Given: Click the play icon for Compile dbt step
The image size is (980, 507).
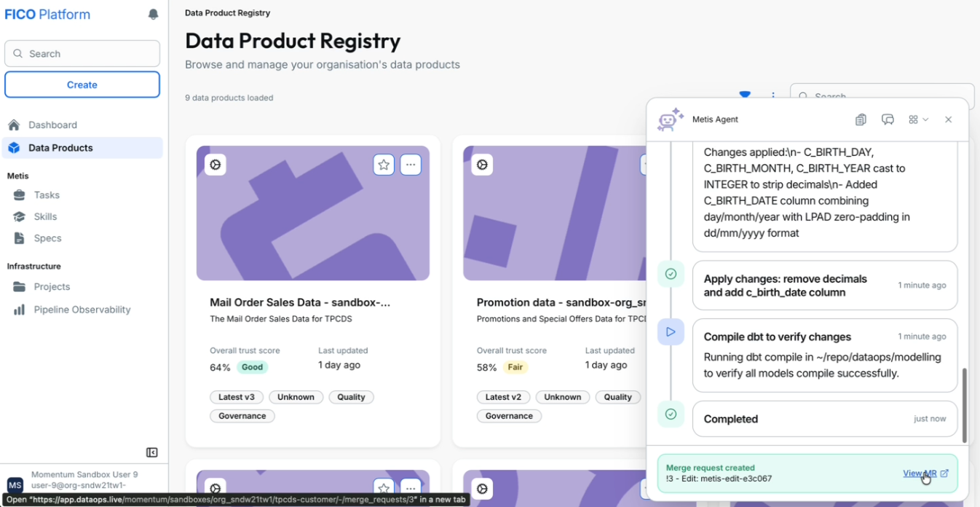Looking at the screenshot, I should pyautogui.click(x=671, y=331).
